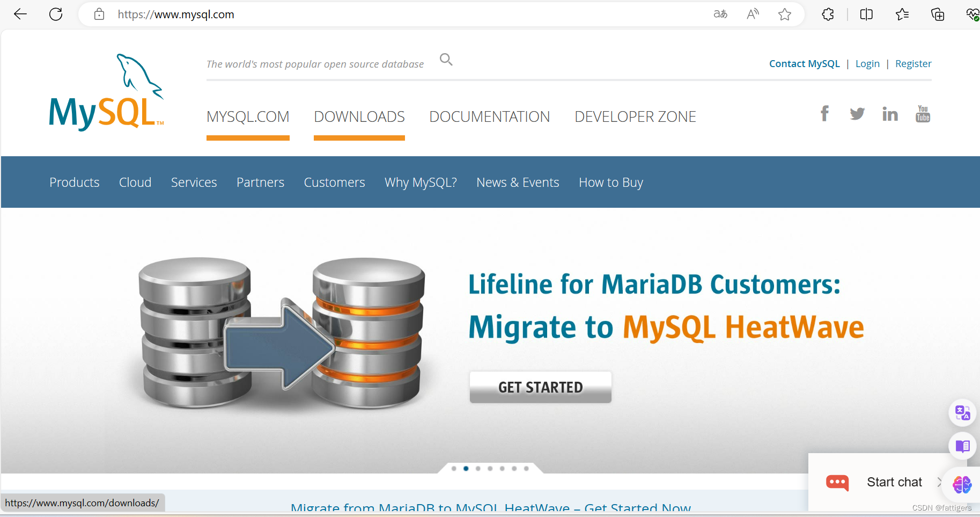Open browser essentials heart icon
The width and height of the screenshot is (980, 517).
point(972,14)
